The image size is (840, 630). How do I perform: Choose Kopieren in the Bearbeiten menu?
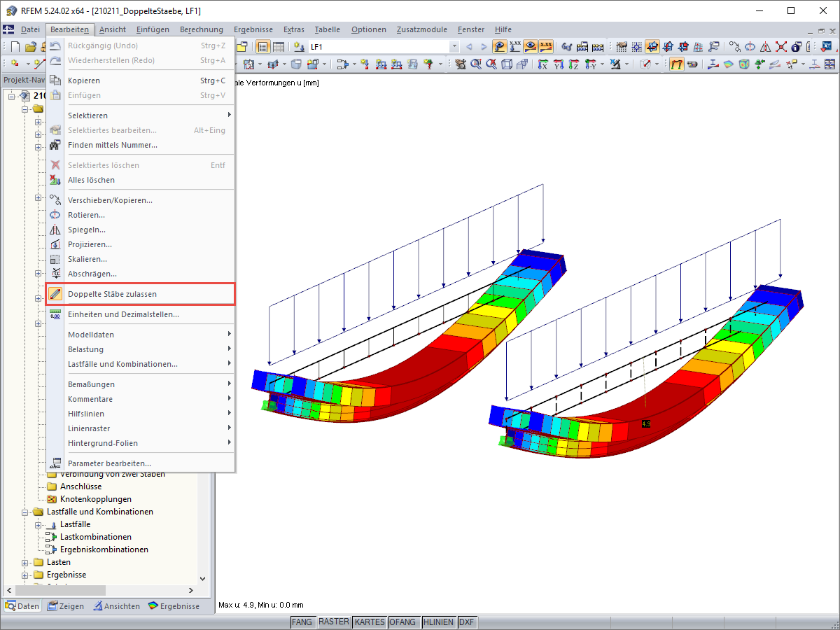pyautogui.click(x=140, y=80)
